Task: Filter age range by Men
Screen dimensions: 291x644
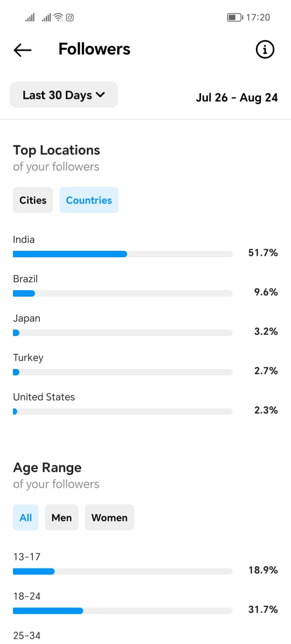Action: tap(61, 517)
